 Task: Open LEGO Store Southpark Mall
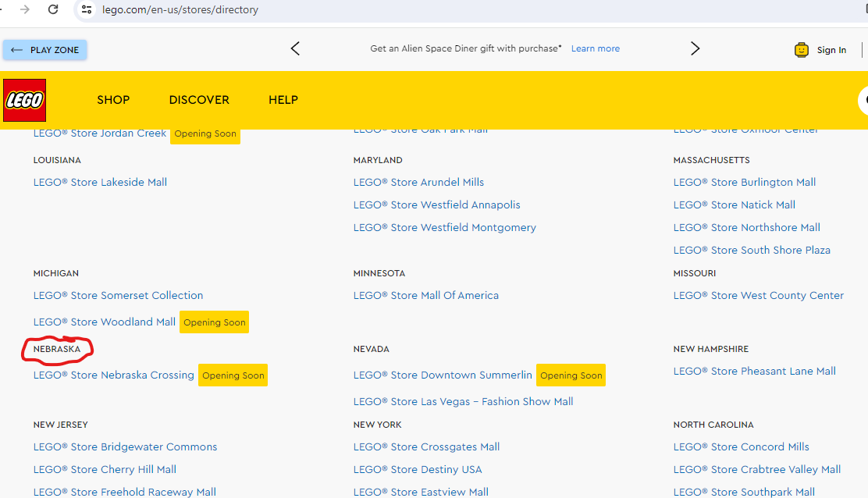(744, 492)
